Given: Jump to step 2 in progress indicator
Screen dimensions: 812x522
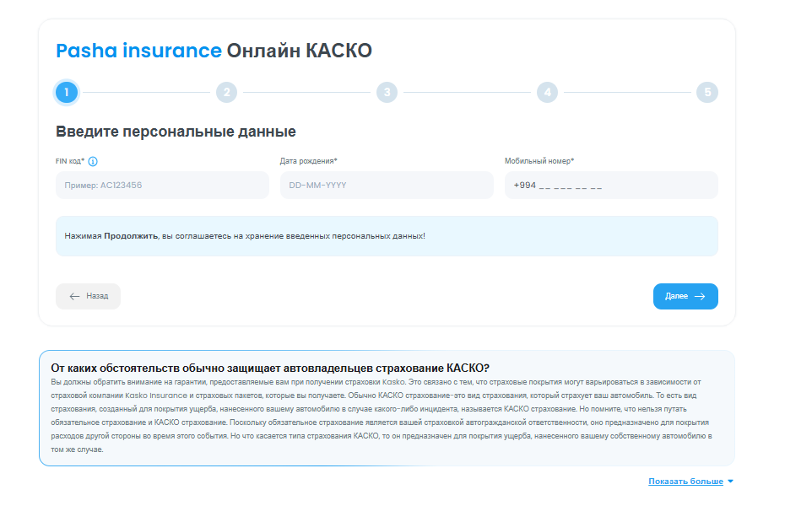Looking at the screenshot, I should (226, 92).
